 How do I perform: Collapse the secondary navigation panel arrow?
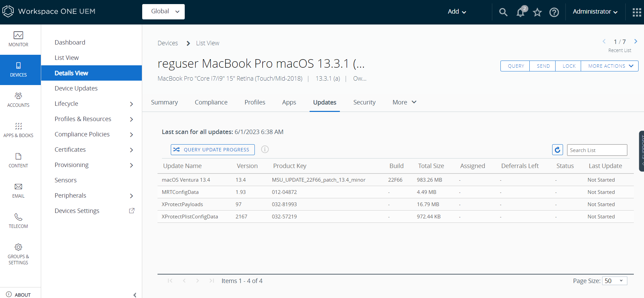(135, 295)
